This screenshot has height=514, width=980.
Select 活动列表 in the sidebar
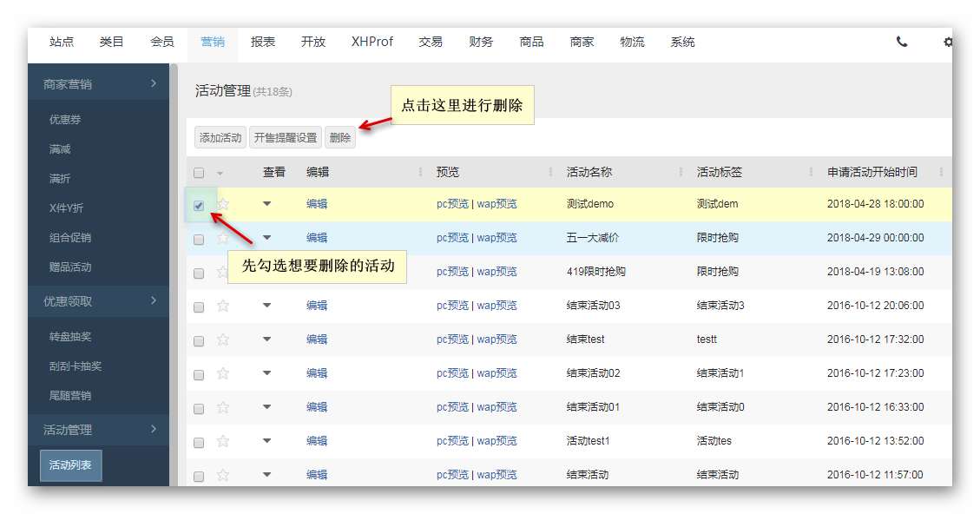point(70,465)
